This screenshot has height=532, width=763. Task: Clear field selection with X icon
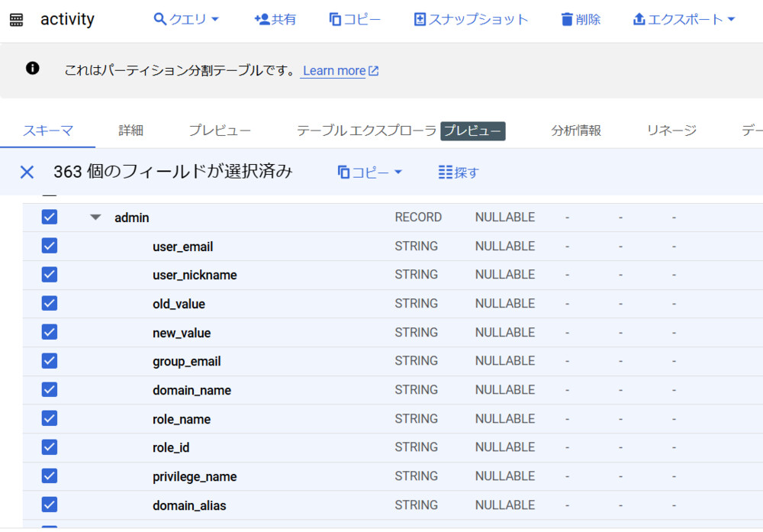coord(27,172)
